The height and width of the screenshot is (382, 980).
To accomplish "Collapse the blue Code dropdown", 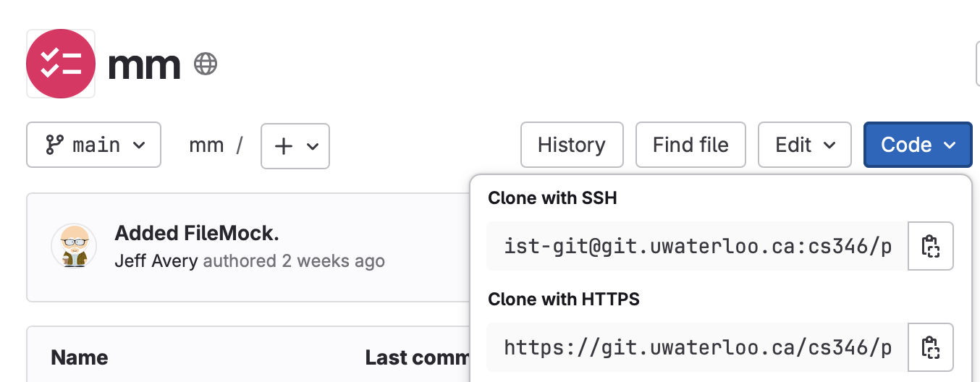I will tap(918, 145).
